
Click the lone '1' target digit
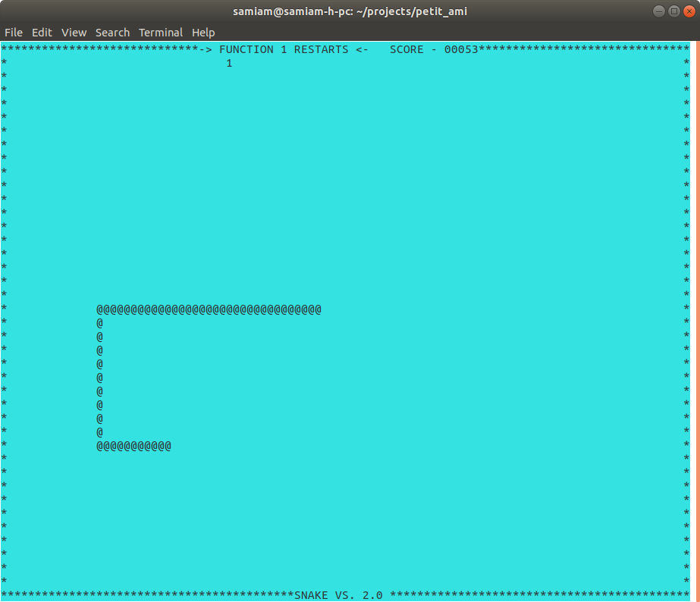pos(229,64)
